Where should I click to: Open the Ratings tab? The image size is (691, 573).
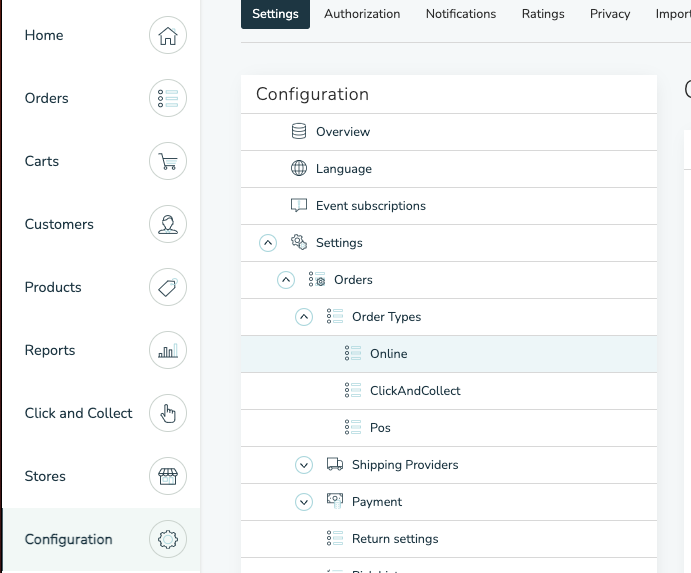pos(543,14)
